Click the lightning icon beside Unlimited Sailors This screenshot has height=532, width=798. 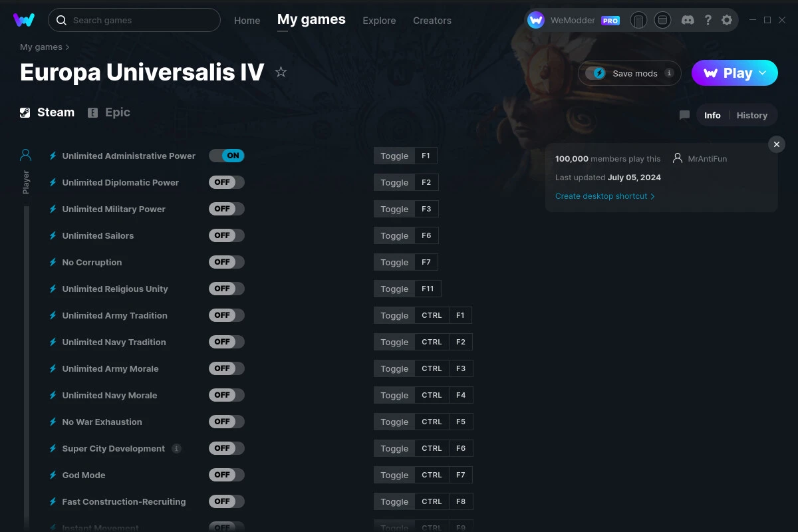point(53,235)
